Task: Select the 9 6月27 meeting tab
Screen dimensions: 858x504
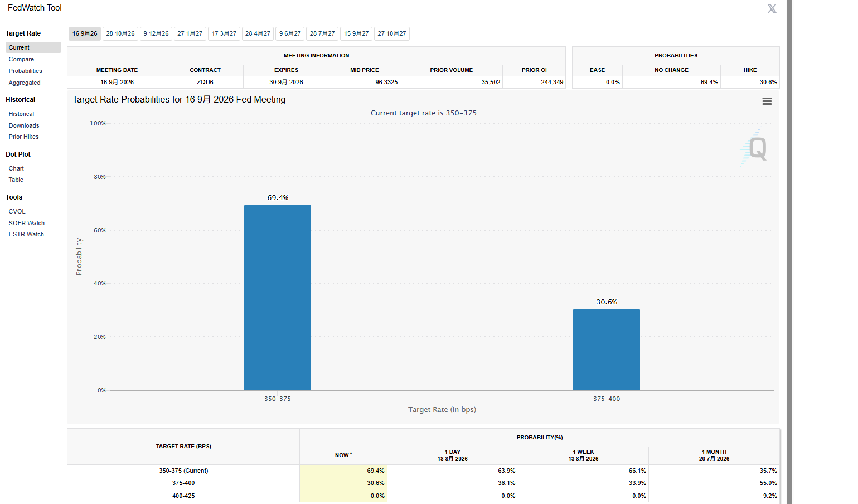Action: [290, 34]
